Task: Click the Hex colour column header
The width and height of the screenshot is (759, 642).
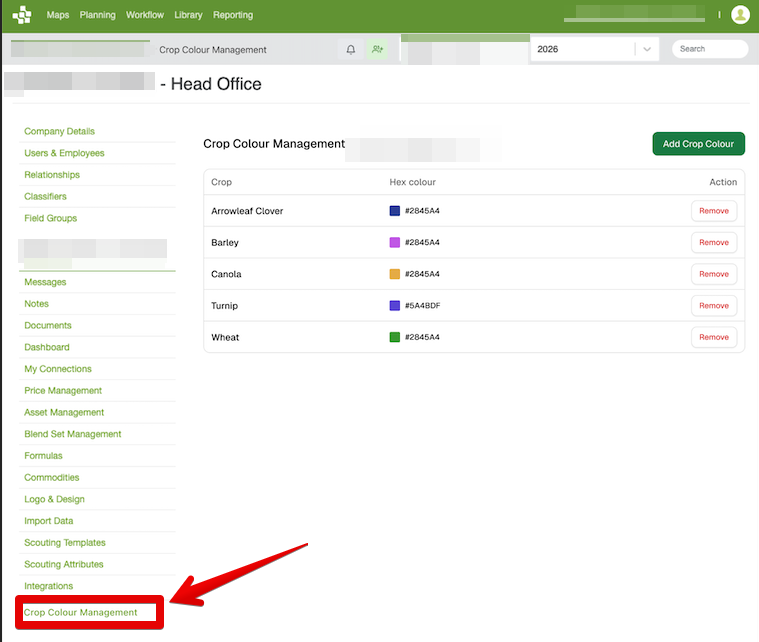Action: pos(412,182)
